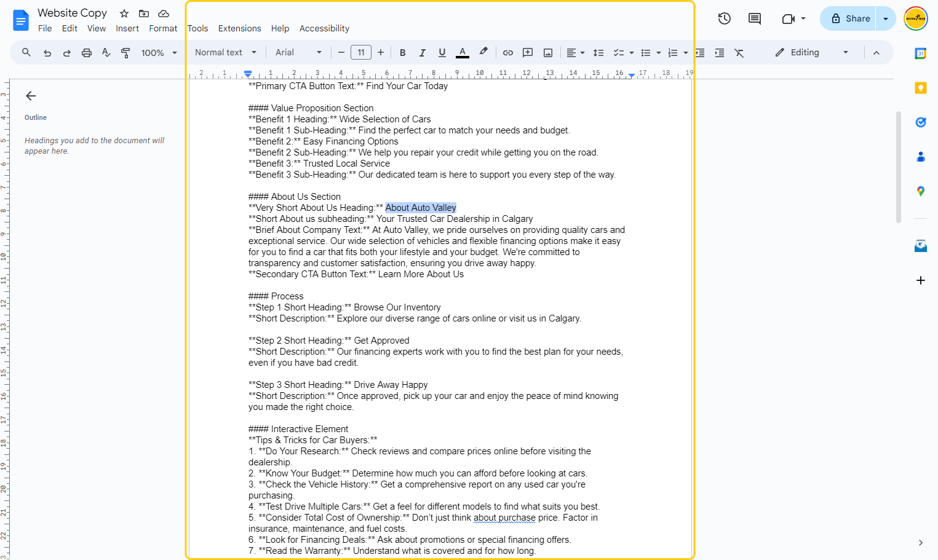938x560 pixels.
Task: Print the document
Action: 87,53
